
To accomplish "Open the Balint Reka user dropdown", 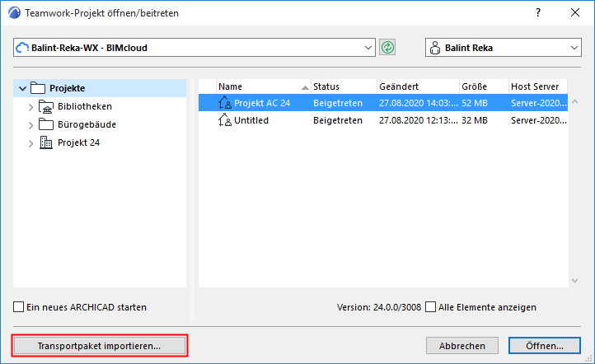I will (574, 48).
